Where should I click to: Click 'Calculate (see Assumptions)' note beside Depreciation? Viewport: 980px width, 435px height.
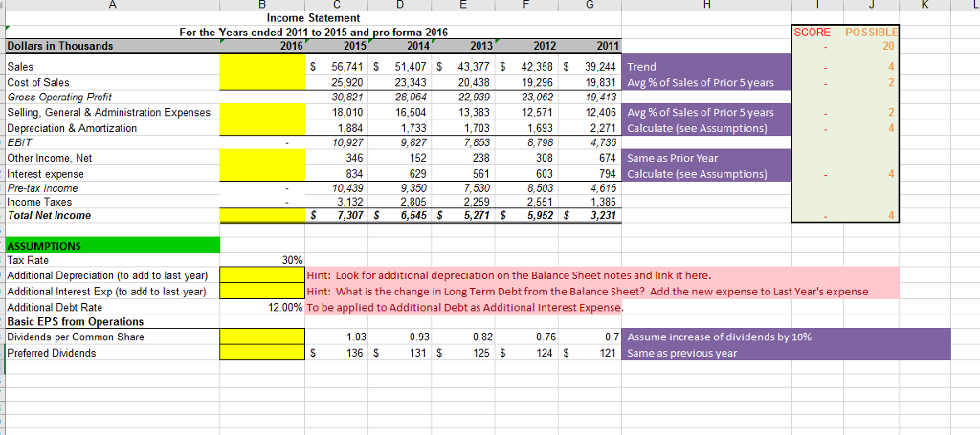706,128
